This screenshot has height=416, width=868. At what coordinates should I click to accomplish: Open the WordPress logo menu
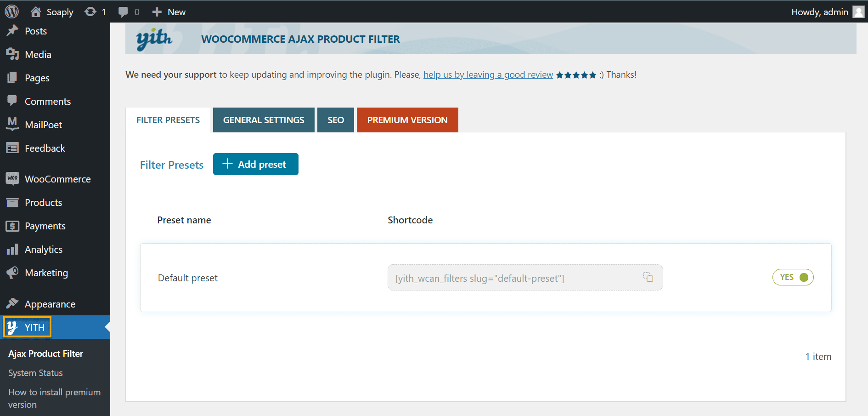tap(11, 11)
